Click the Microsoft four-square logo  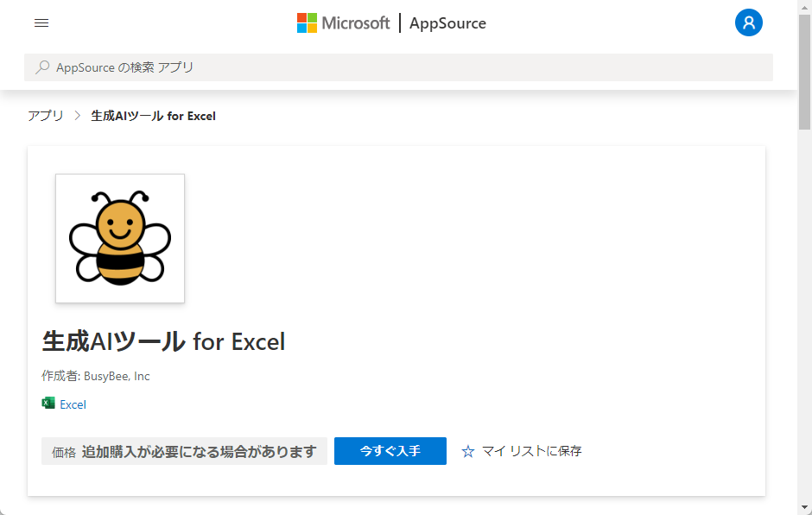point(307,23)
